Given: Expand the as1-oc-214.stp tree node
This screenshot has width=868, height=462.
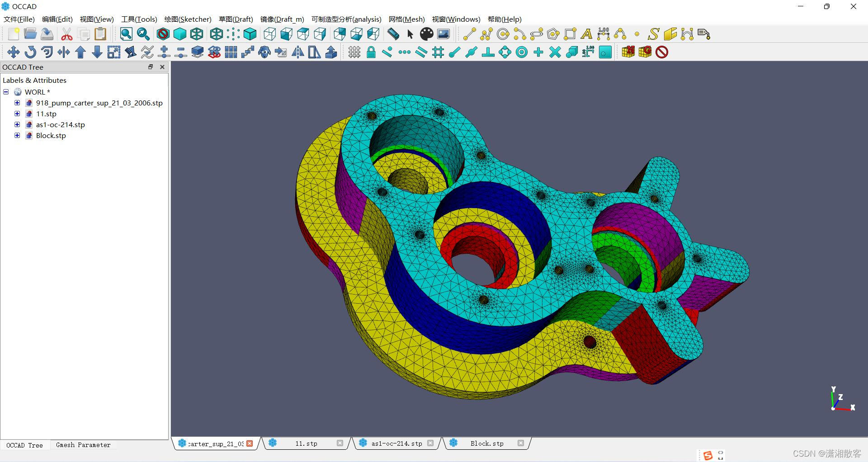Looking at the screenshot, I should [x=17, y=124].
